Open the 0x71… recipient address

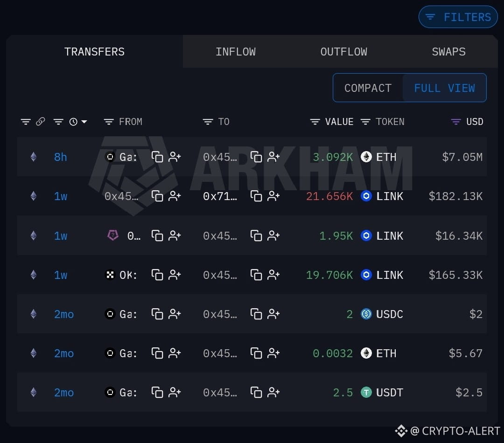(220, 196)
